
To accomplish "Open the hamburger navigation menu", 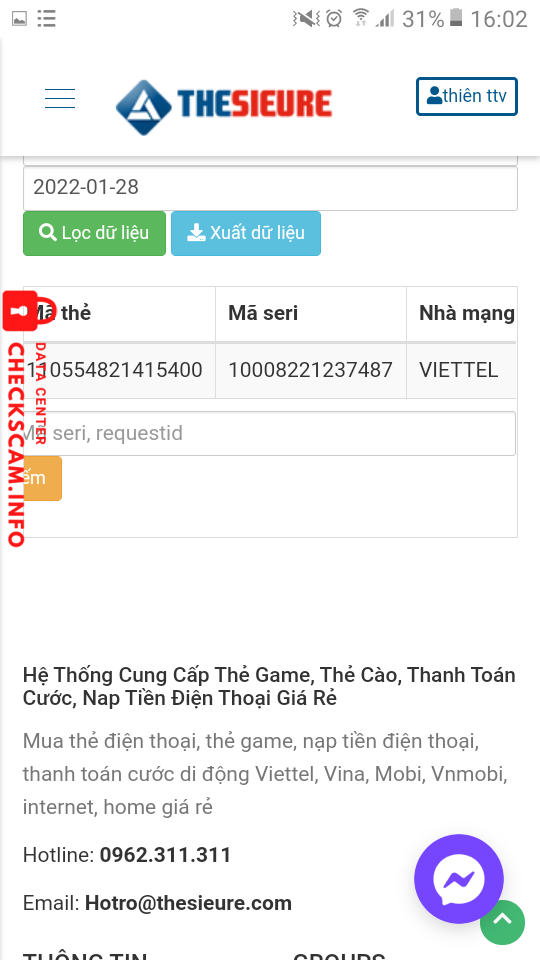I will (x=60, y=99).
